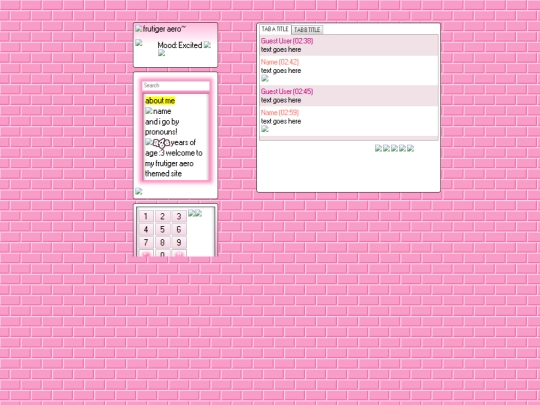Click first broken image right of keypad
This screenshot has width=540, height=405.
[191, 213]
